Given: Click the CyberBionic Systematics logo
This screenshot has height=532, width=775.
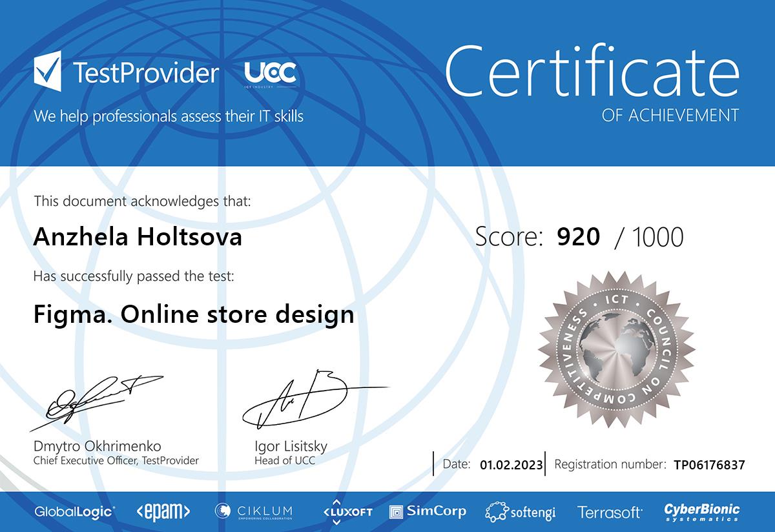Looking at the screenshot, I should click(x=702, y=512).
